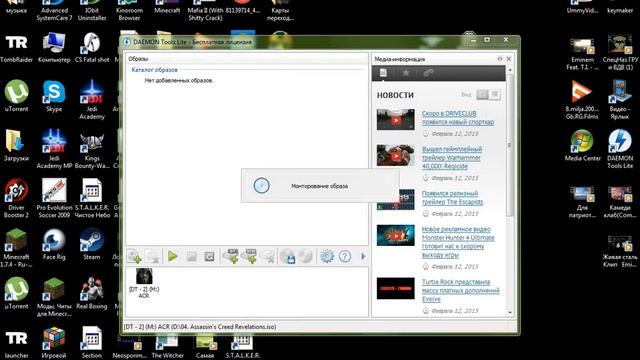Image resolution: width=640 pixels, height=360 pixels.
Task: Click the Unmount All Drives toolbar icon
Action: (209, 256)
